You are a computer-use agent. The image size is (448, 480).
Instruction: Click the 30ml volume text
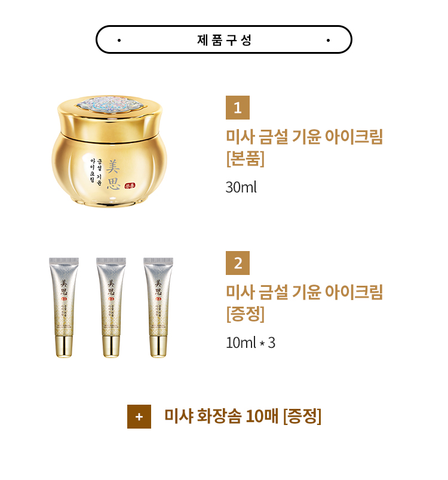[241, 187]
